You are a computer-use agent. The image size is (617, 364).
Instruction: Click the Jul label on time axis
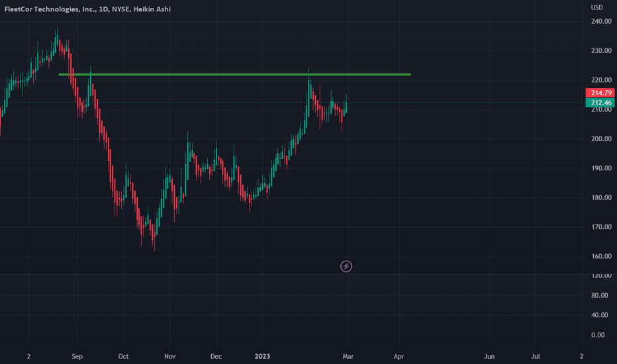pos(535,356)
